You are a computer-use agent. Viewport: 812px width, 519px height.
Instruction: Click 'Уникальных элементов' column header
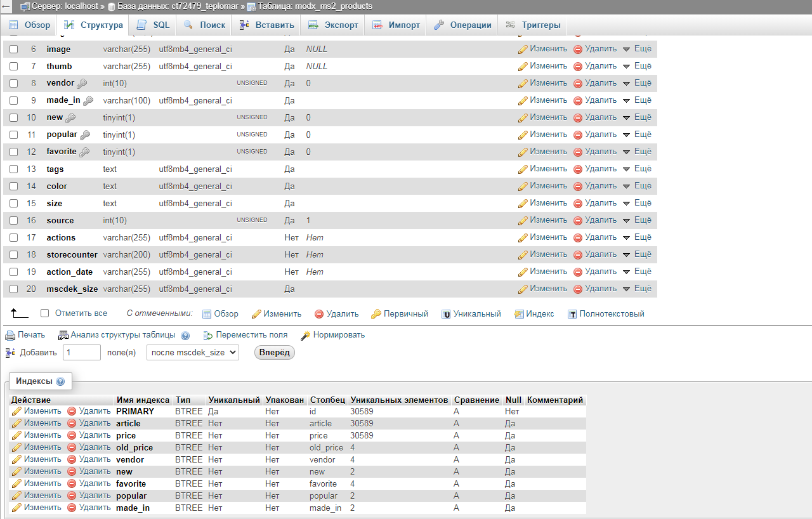(x=399, y=400)
